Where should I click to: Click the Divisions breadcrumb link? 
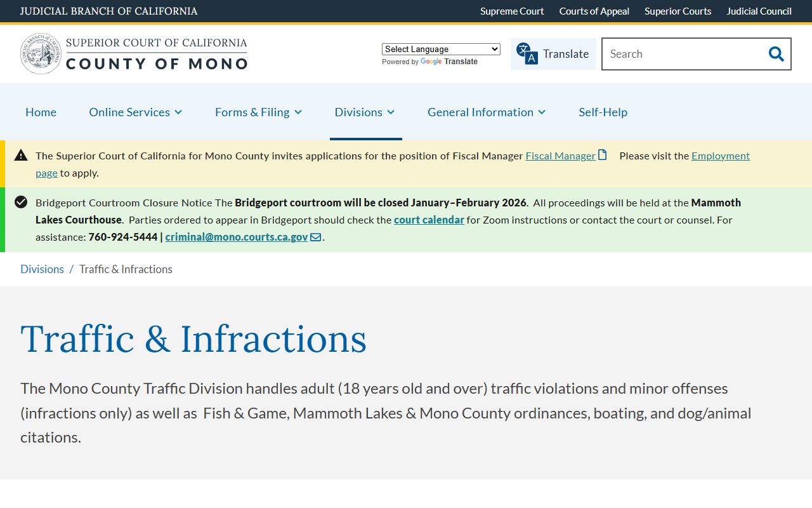point(42,269)
